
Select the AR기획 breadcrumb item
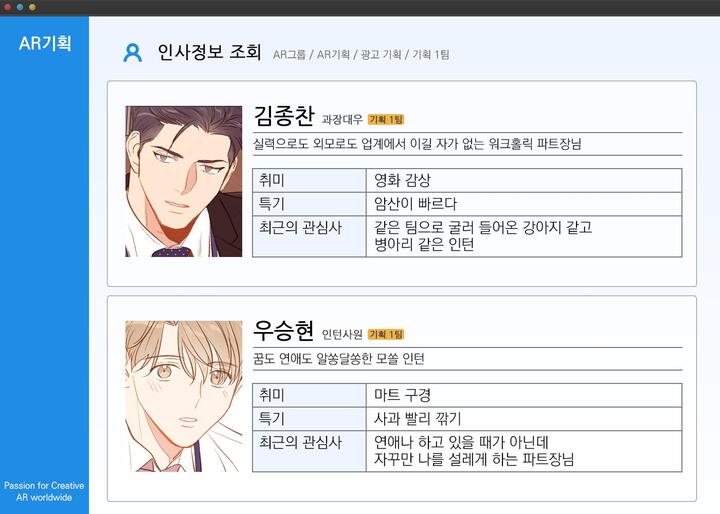(333, 55)
